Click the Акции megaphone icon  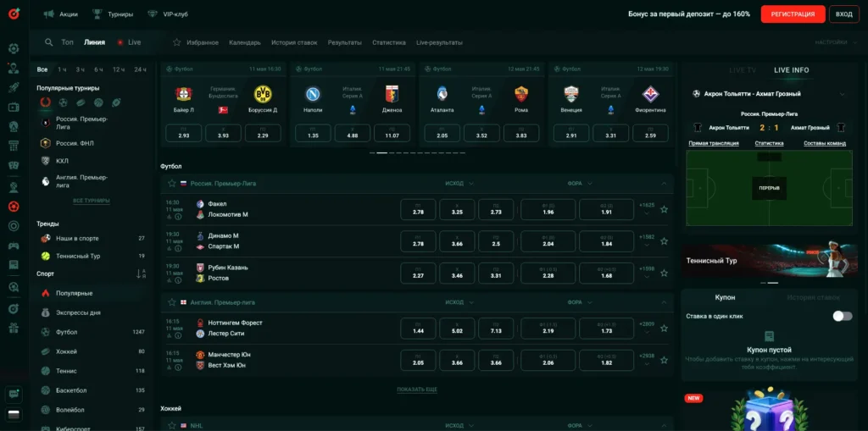coord(48,14)
